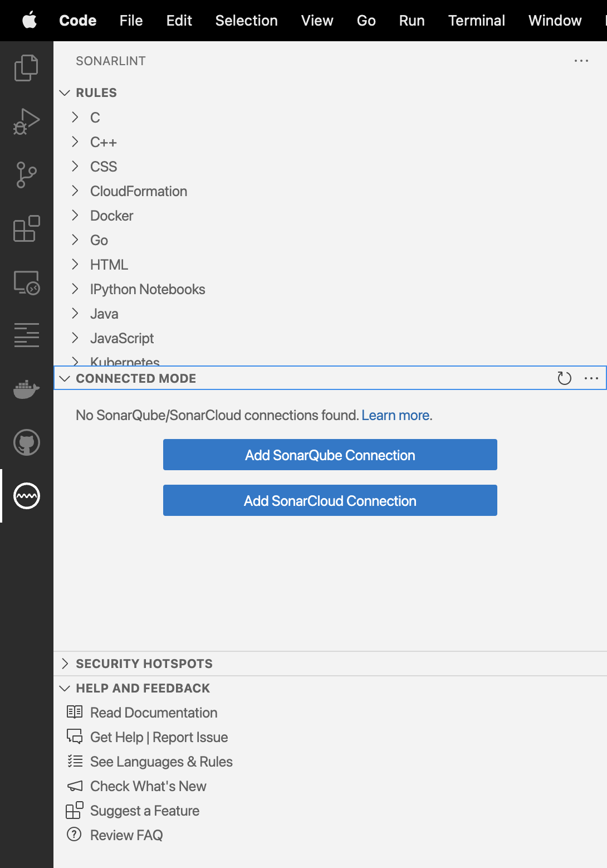Follow the Learn more link
607x868 pixels.
395,415
